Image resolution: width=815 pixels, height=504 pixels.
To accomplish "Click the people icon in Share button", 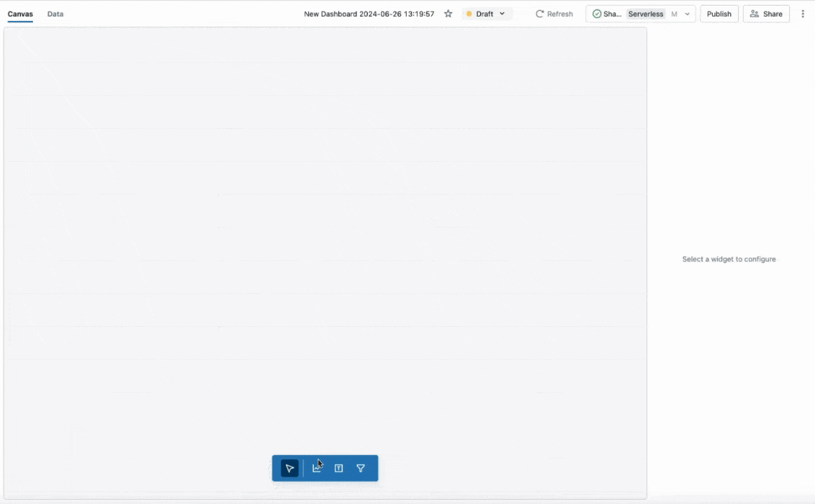I will 754,14.
